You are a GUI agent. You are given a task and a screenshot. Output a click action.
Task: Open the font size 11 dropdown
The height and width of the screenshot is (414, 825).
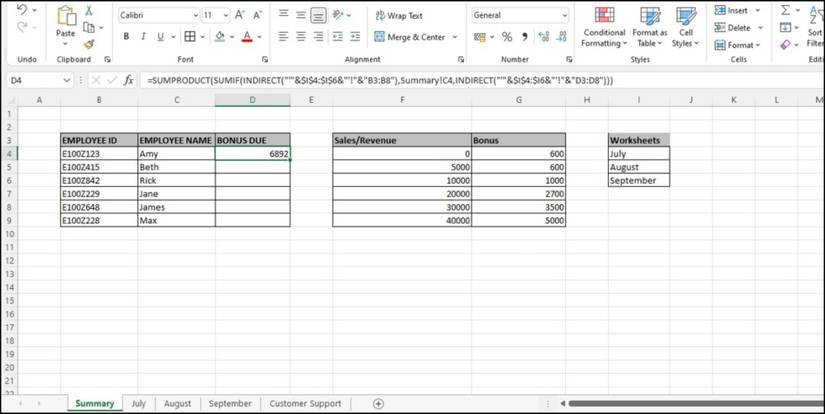pos(226,16)
